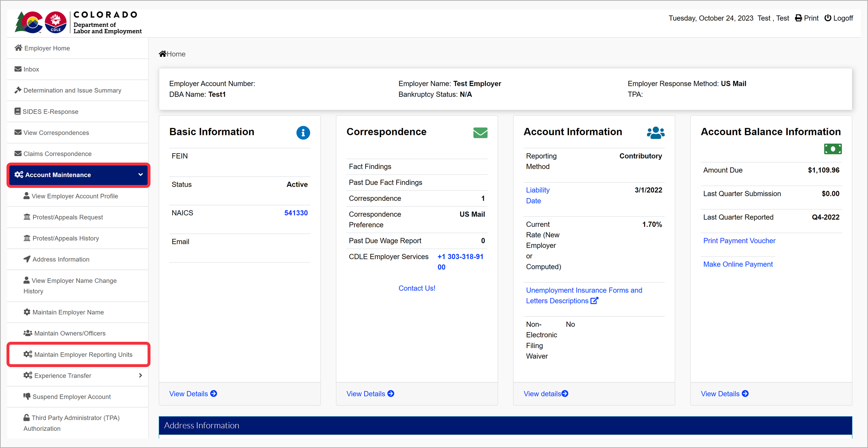
Task: Click Print Payment Voucher link
Action: 739,241
